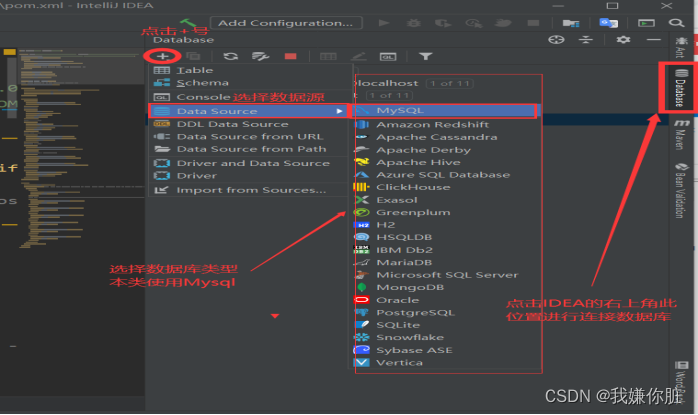Select Driver and Data Source
698x415 pixels.
click(x=249, y=163)
